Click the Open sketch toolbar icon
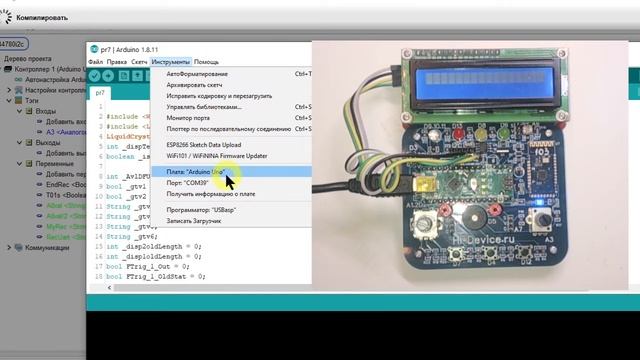640x360 pixels. pyautogui.click(x=137, y=76)
